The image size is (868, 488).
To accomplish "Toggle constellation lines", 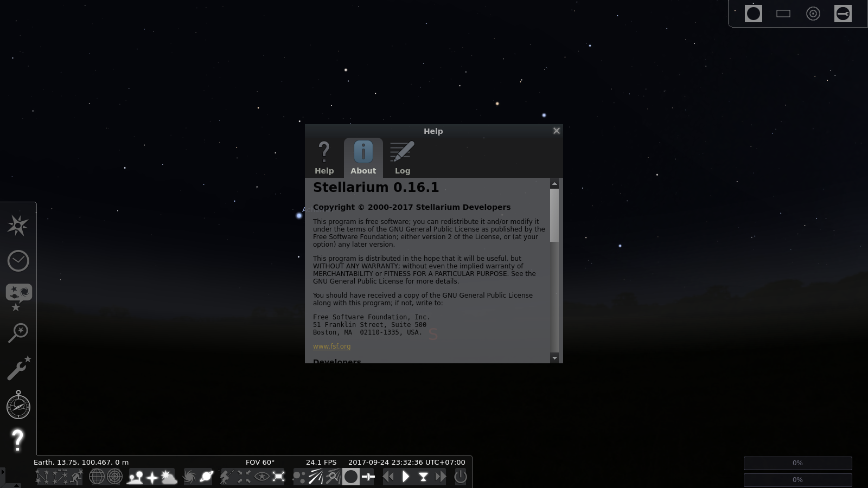I will tap(42, 477).
